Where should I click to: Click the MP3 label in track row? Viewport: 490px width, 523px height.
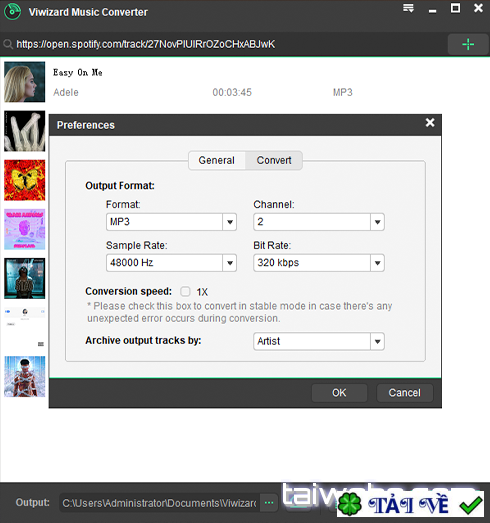(343, 92)
